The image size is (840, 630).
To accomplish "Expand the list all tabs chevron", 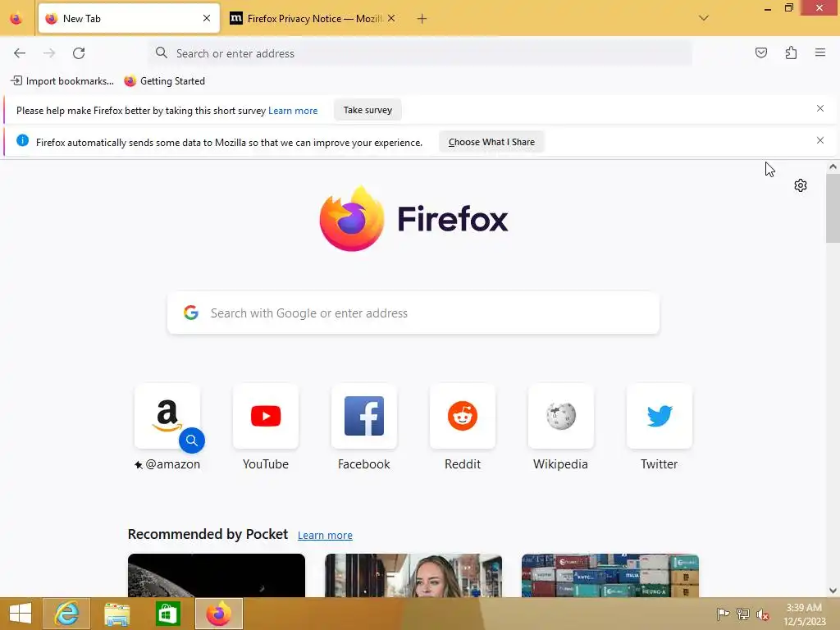I will pos(704,18).
